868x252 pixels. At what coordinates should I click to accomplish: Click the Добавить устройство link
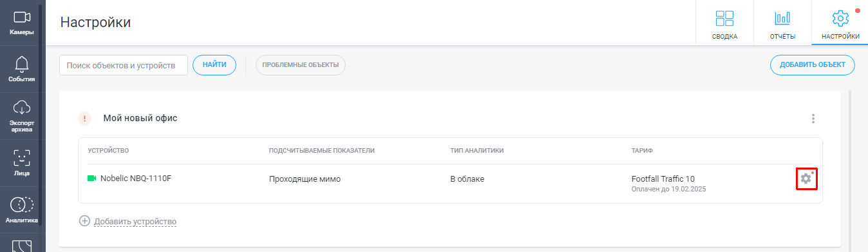tap(135, 222)
